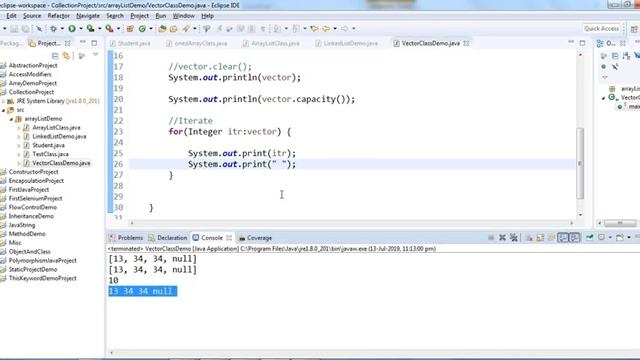
Task: Click Display Selected Console monitor icon
Action: (x=601, y=238)
